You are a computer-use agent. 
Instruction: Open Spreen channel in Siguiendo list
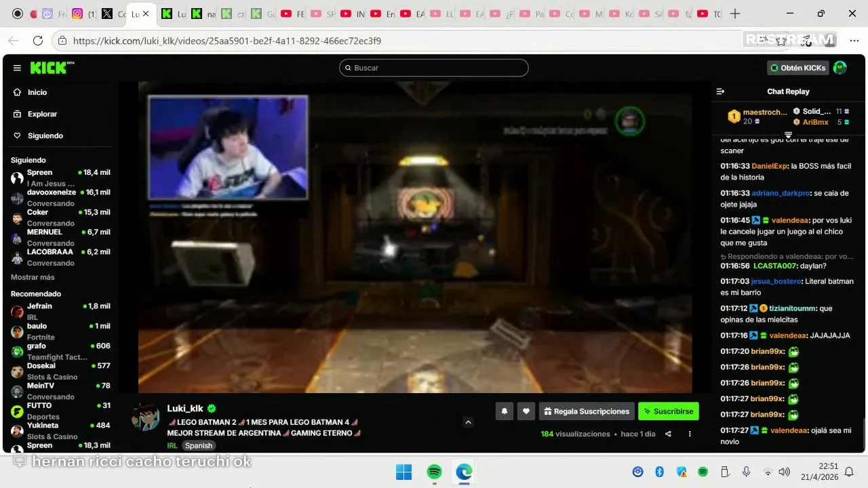click(60, 178)
